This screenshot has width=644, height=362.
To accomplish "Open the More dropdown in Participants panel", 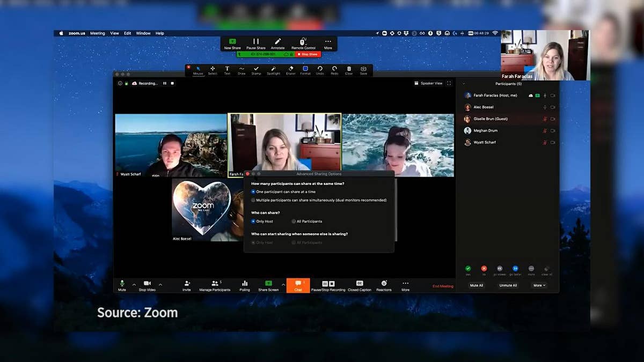I will [539, 285].
